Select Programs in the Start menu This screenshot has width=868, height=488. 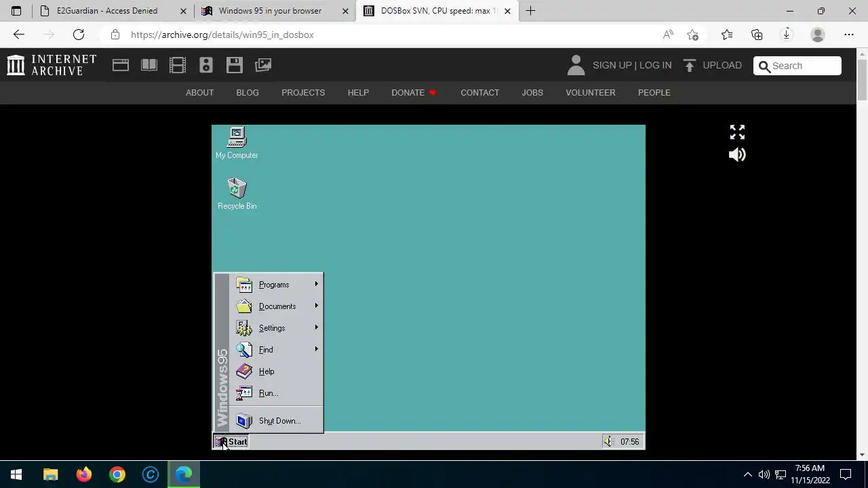pos(277,285)
